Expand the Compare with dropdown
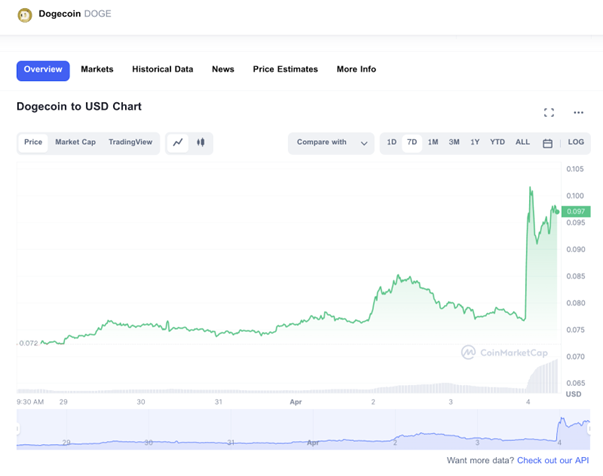Viewport: 603px width, 476px height. point(331,143)
